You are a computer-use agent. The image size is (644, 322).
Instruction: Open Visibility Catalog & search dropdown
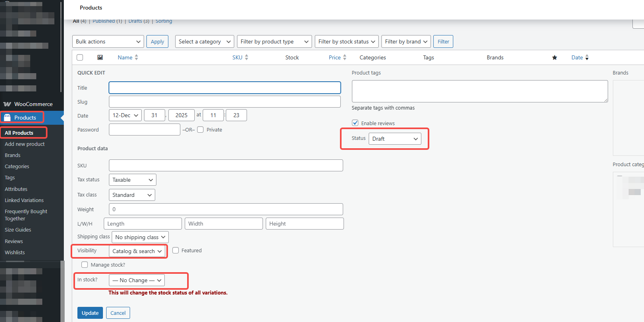click(x=137, y=251)
